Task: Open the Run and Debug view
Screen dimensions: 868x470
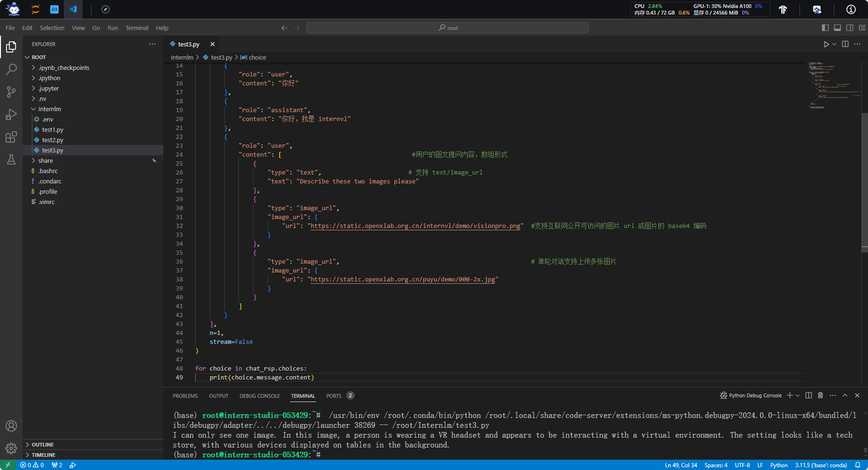Action: coord(11,114)
